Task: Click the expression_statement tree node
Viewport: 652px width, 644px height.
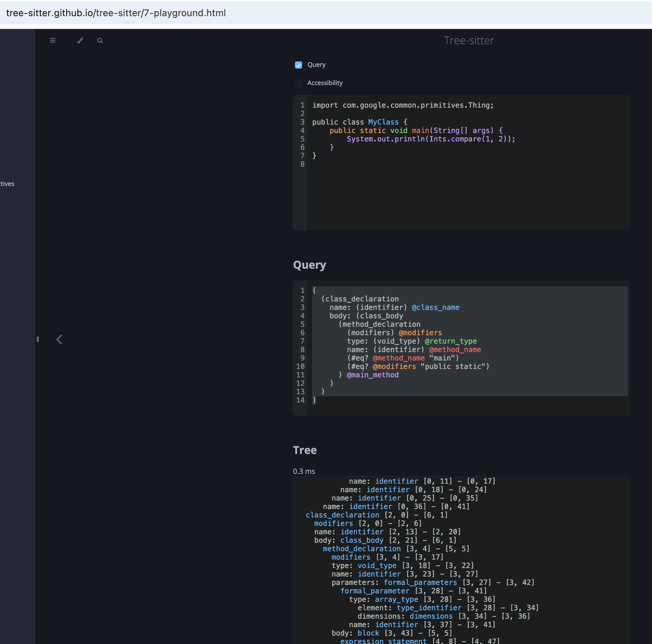Action: point(383,641)
